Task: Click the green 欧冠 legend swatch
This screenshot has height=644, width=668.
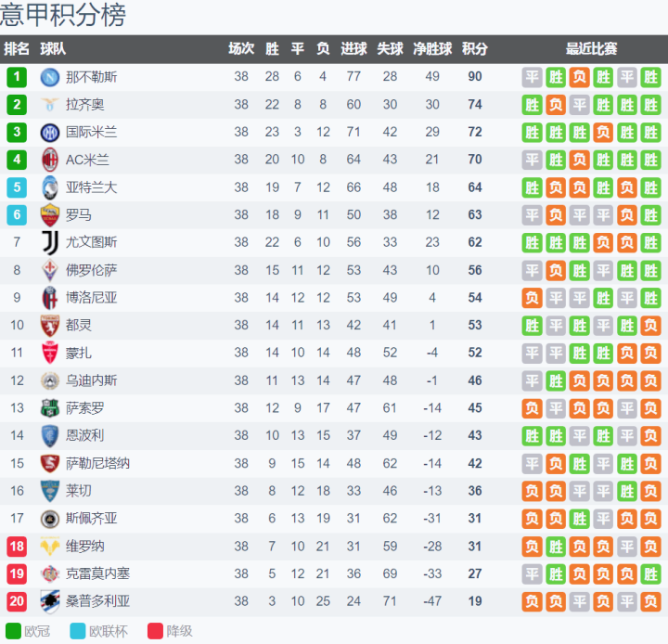Action: 12,632
